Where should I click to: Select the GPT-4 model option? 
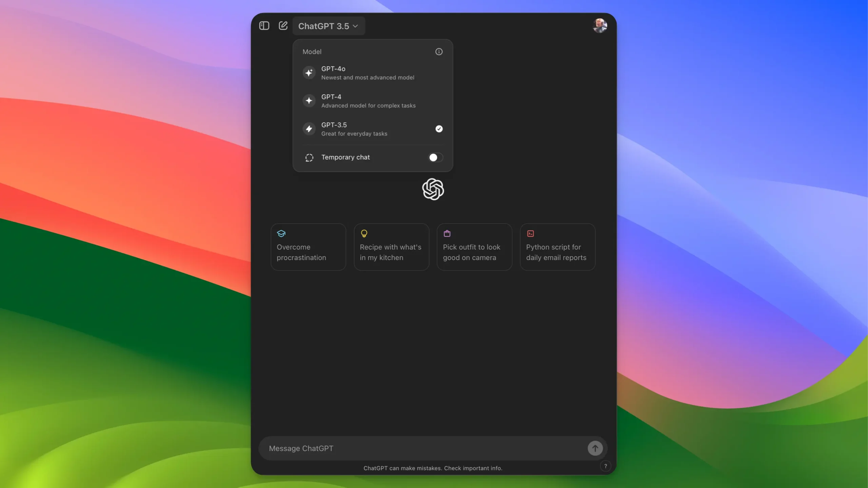point(368,101)
